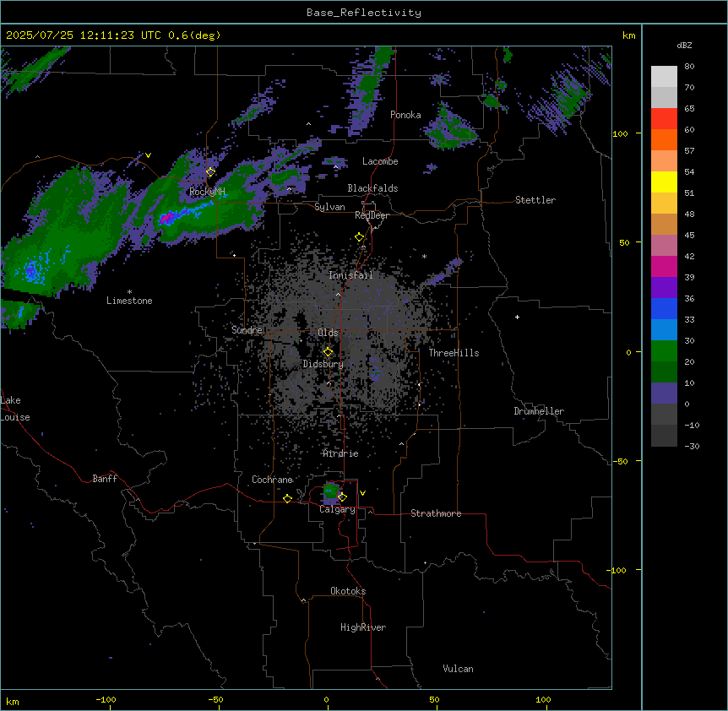Click the Innisfail label
Viewport: 728px width, 711px height.
click(x=350, y=275)
